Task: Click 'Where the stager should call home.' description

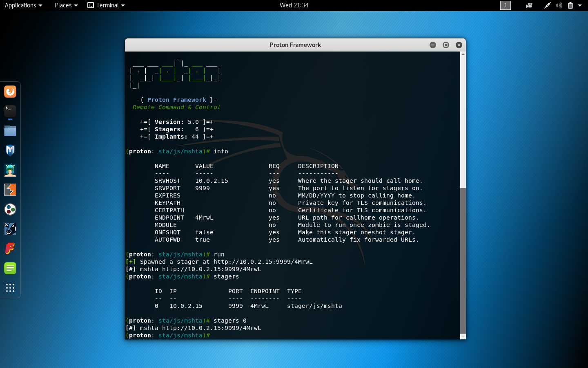Action: [x=360, y=181]
